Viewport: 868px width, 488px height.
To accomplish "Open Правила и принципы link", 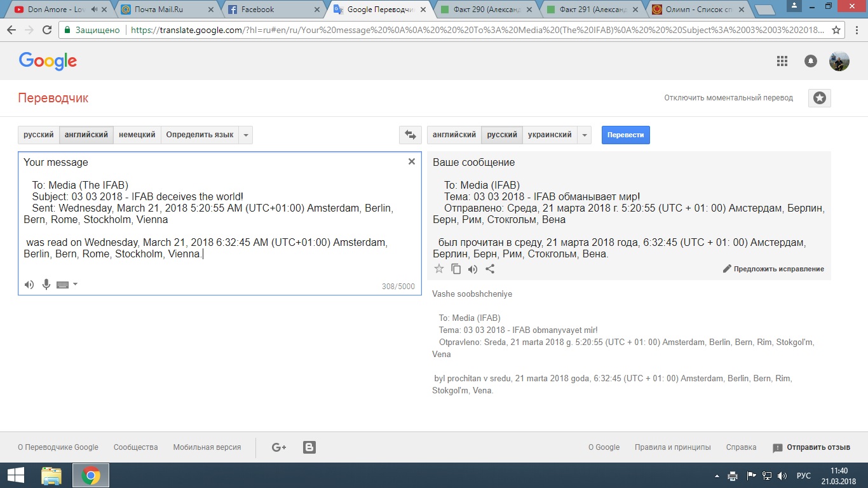I will pos(672,447).
